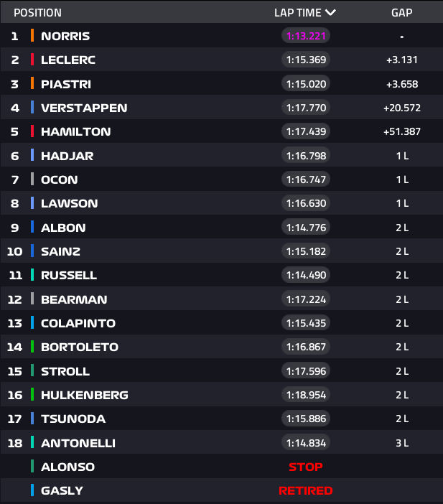Screen dimensions: 443x504
Task: Select the RUSSELL row lap time 1:14.490
Action: point(306,275)
